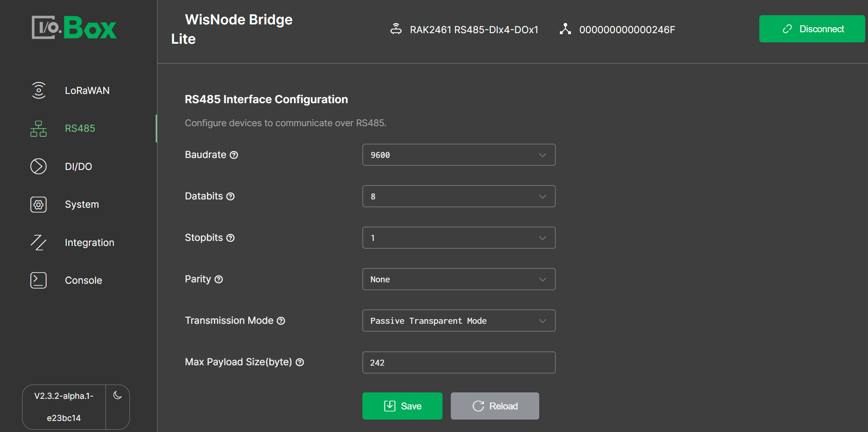Expand the Parity dropdown set to None
This screenshot has height=432, width=868.
pyautogui.click(x=459, y=280)
